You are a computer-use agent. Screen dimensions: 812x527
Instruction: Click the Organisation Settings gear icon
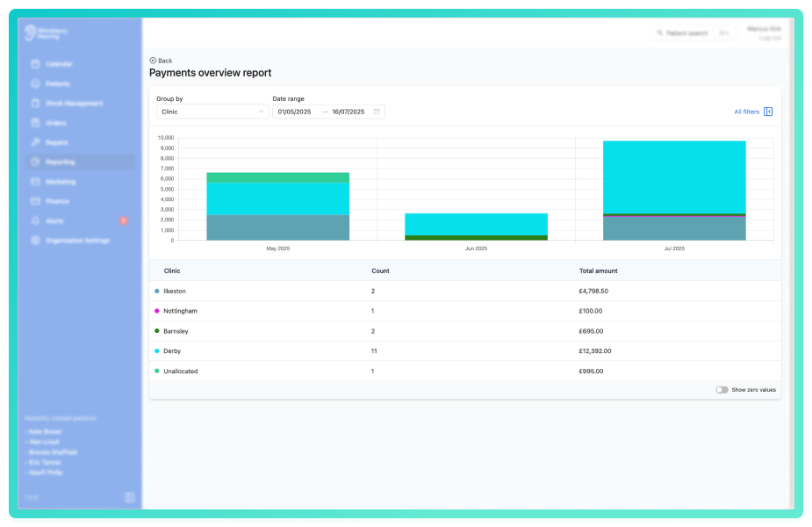coord(35,241)
